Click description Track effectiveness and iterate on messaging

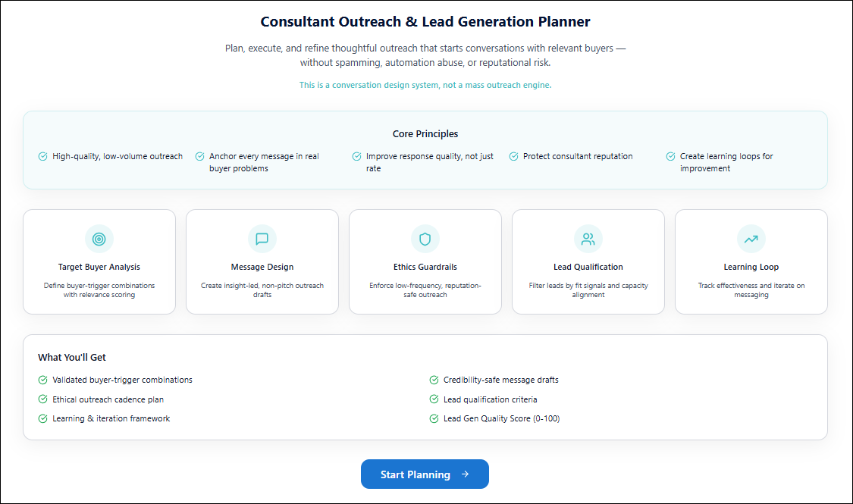click(x=751, y=290)
